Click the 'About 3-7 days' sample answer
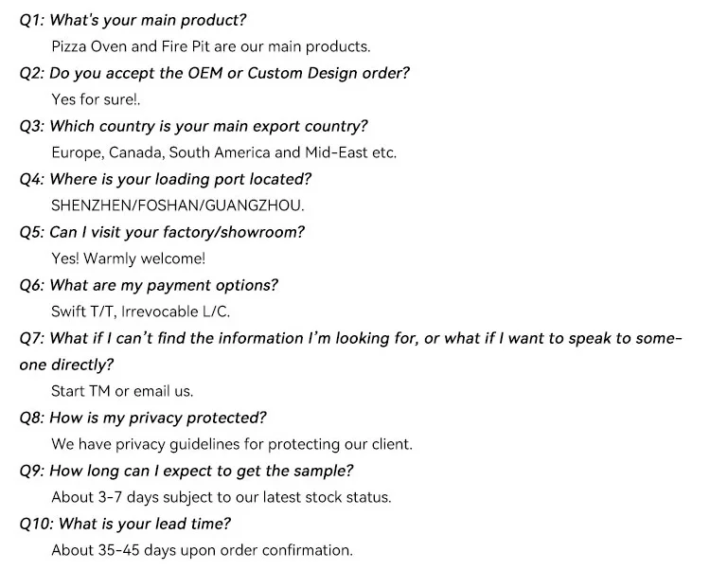Viewport: 710px width, 588px height. [221, 497]
